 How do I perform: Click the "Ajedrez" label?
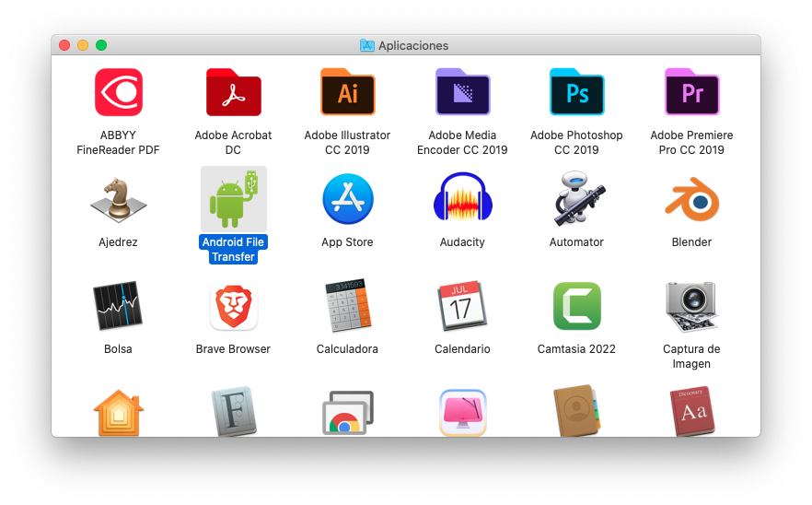click(x=118, y=242)
